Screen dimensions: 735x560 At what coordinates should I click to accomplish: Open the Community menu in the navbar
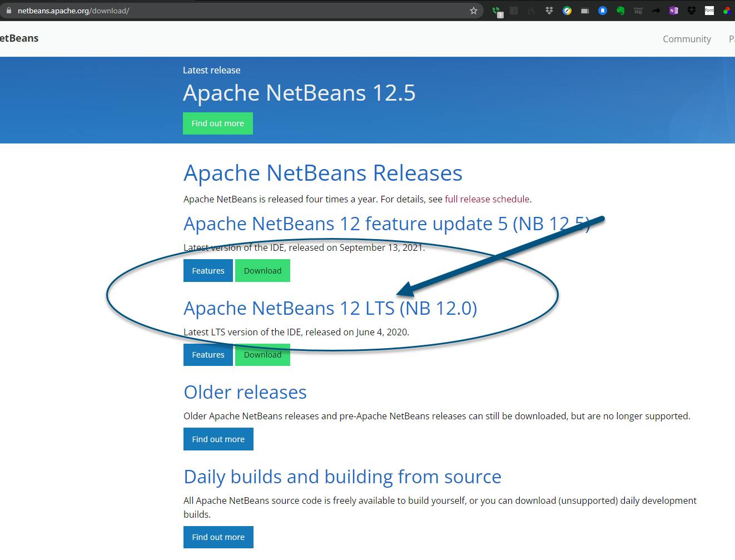pyautogui.click(x=687, y=39)
